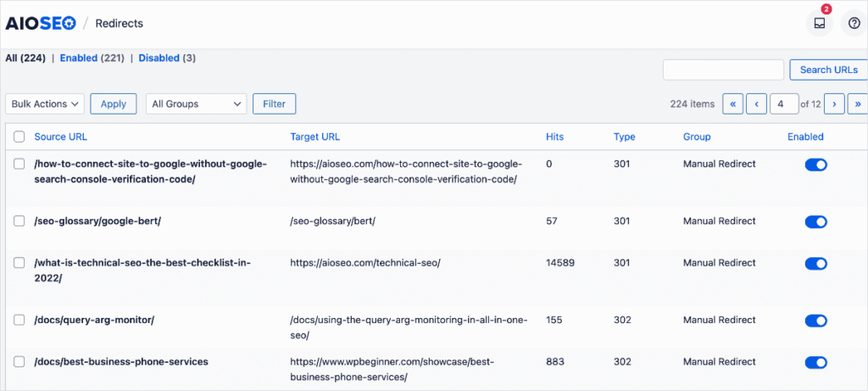This screenshot has width=868, height=391.
Task: Sort the table by Hits column
Action: point(554,137)
